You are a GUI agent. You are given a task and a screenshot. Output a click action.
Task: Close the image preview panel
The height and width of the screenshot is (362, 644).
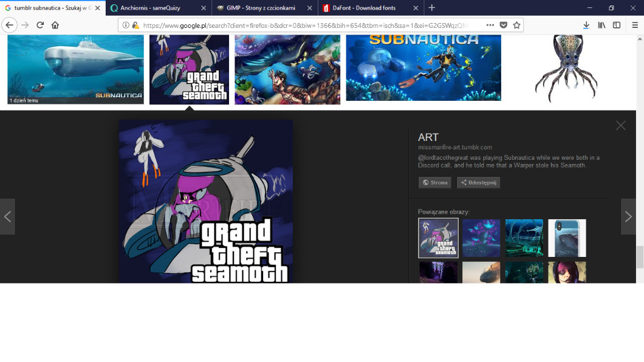point(620,125)
